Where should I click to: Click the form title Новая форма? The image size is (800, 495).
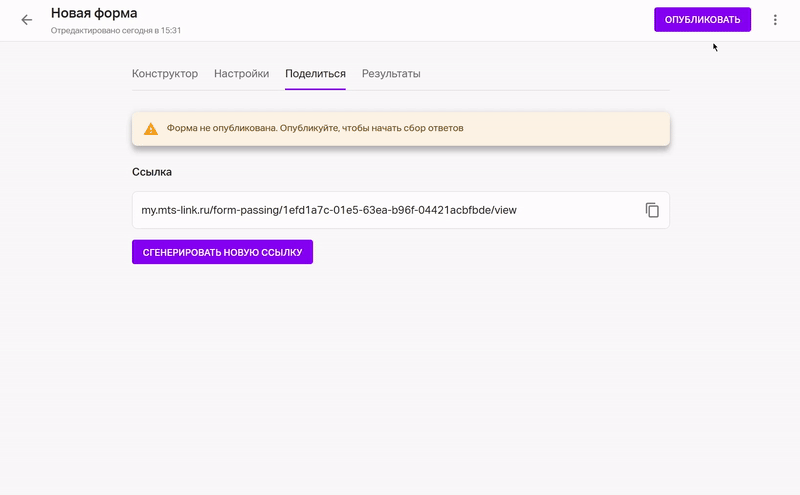[x=94, y=13]
